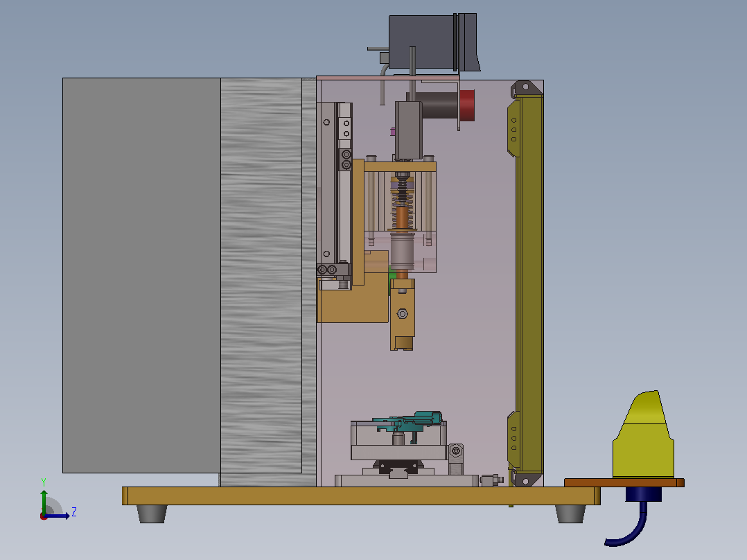Click the blue Z axis arrow of the triad
Viewport: 747px width, 560px height.
(58, 516)
